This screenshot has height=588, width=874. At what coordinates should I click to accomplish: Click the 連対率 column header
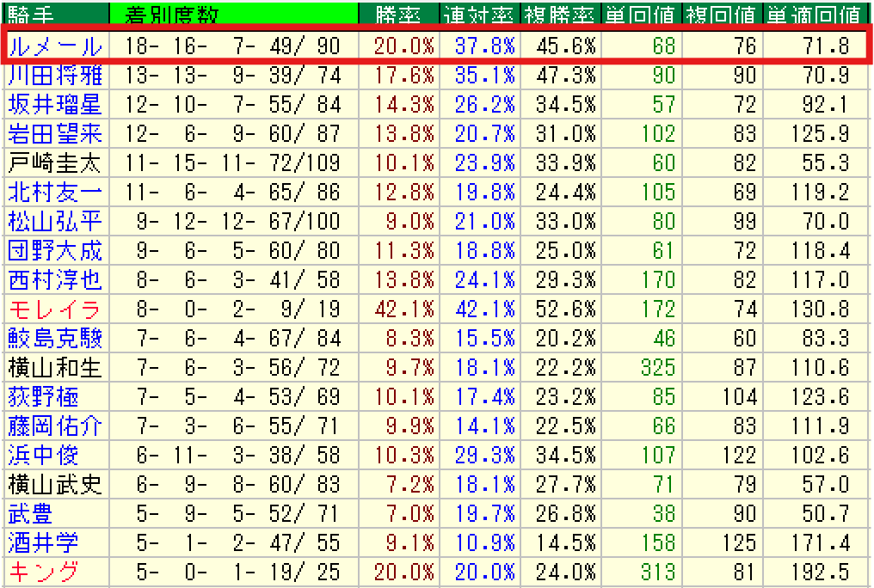tap(478, 14)
